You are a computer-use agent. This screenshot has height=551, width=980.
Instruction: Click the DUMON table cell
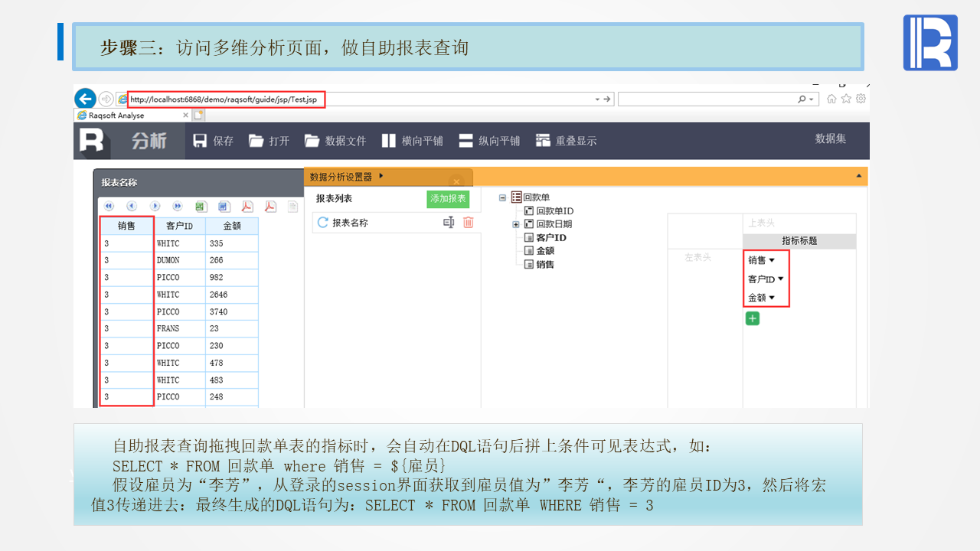179,260
